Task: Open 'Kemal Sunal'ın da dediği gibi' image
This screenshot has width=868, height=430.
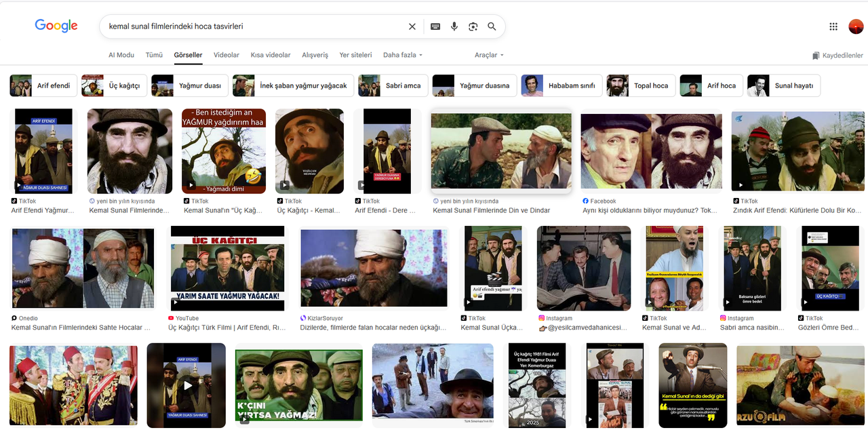Action: [693, 385]
